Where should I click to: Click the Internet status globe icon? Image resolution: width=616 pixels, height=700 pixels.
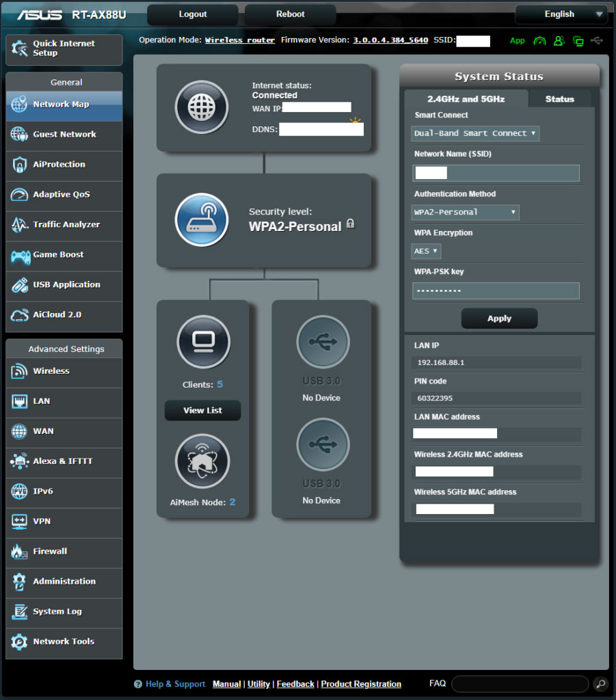tap(201, 107)
